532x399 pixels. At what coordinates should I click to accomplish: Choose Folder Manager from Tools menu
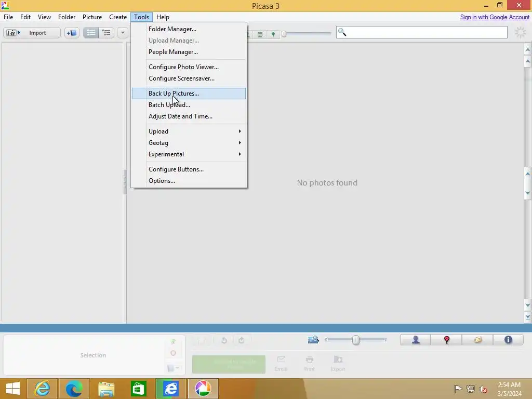189,29
